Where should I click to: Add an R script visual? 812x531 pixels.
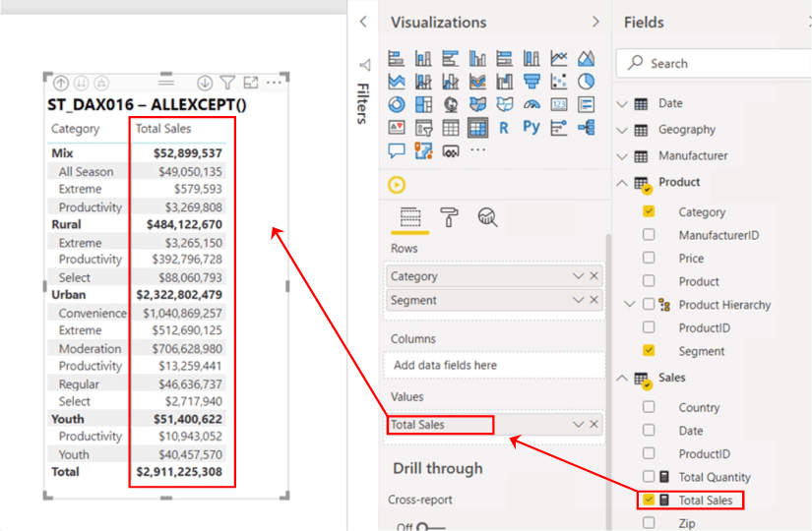[504, 127]
